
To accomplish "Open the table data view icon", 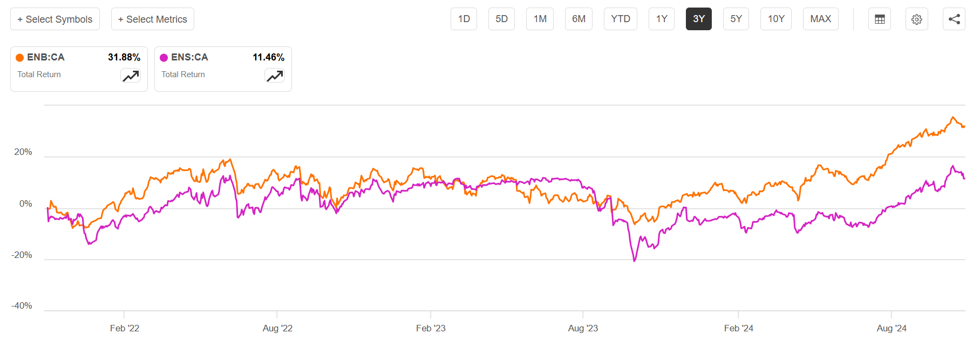I will (880, 19).
